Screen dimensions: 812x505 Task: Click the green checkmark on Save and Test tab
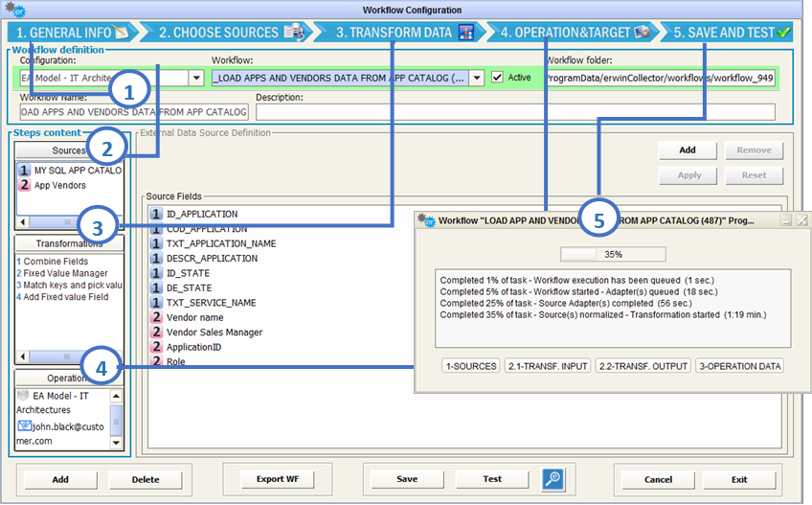pos(783,33)
